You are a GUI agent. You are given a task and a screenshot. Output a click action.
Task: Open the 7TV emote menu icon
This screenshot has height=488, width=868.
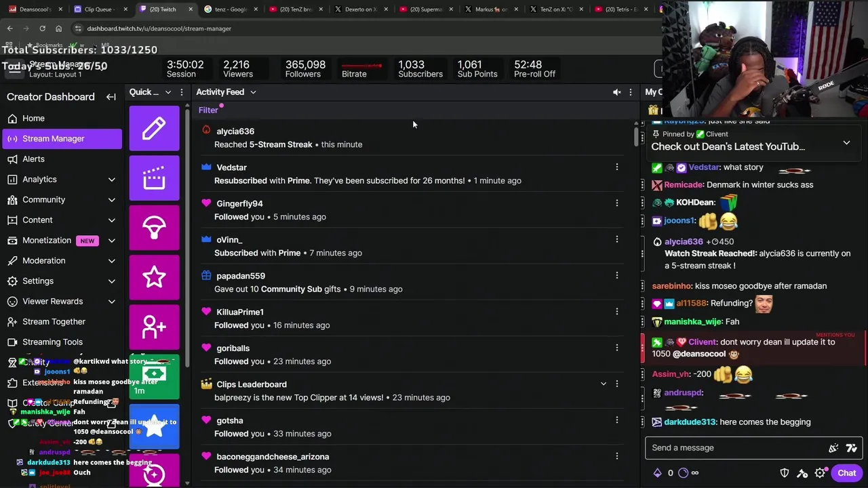tap(851, 448)
